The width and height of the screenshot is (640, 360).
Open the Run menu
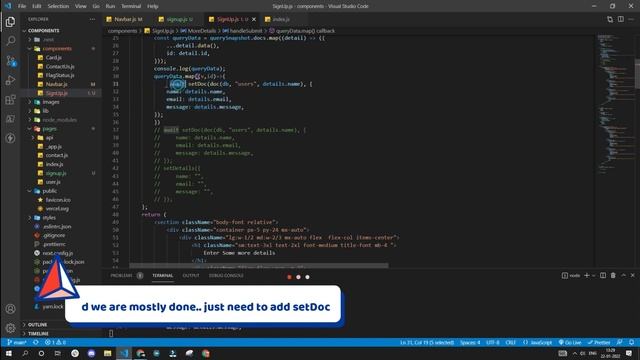(x=110, y=6)
